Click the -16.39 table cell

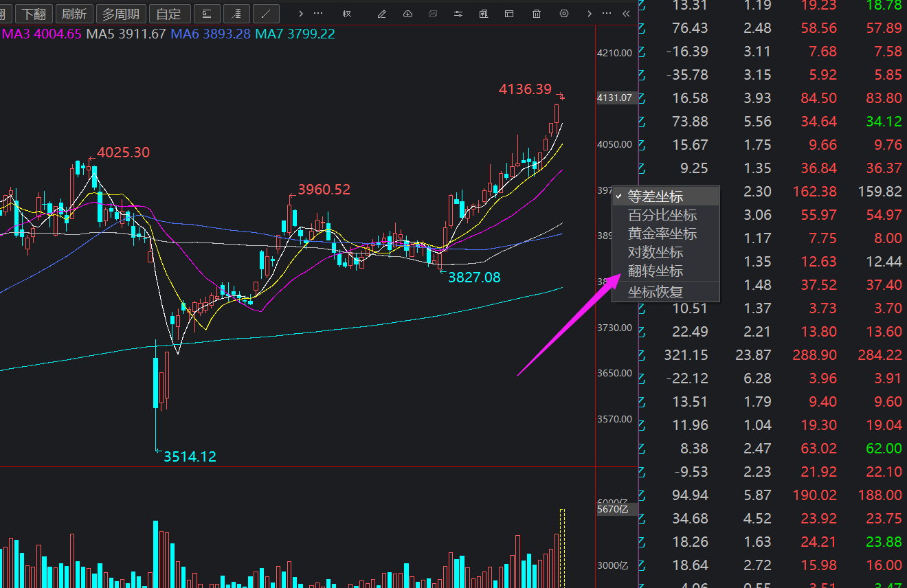687,52
